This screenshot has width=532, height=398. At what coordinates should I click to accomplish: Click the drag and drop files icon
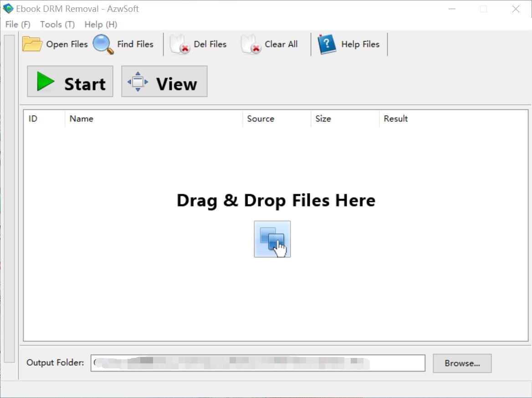click(272, 239)
